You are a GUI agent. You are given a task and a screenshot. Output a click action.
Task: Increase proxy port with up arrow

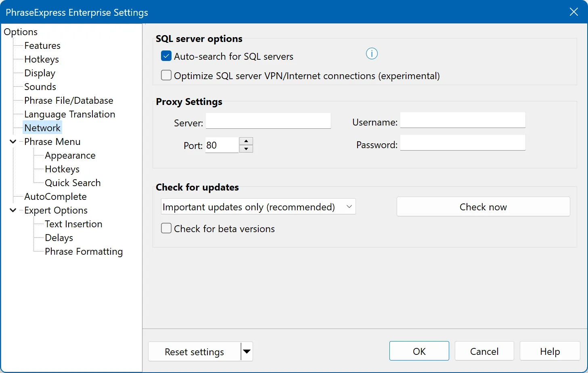point(246,141)
